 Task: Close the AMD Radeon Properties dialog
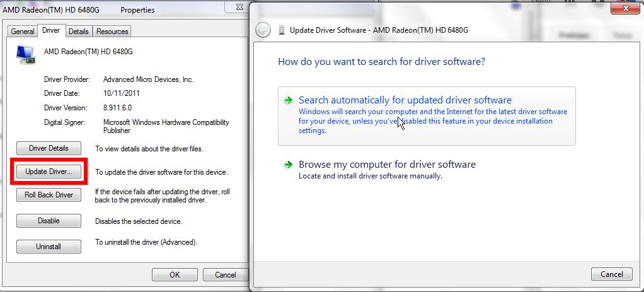[x=240, y=7]
